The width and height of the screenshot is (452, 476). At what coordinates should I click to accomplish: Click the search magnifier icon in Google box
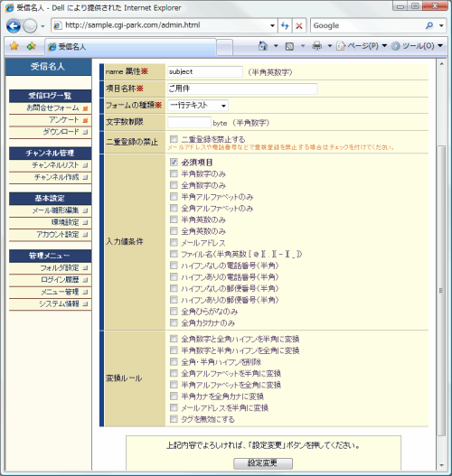click(429, 25)
